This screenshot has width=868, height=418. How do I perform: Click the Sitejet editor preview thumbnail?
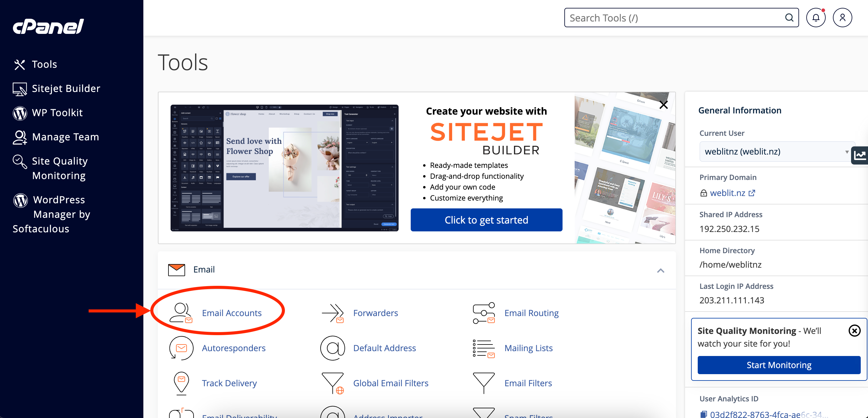click(x=284, y=168)
